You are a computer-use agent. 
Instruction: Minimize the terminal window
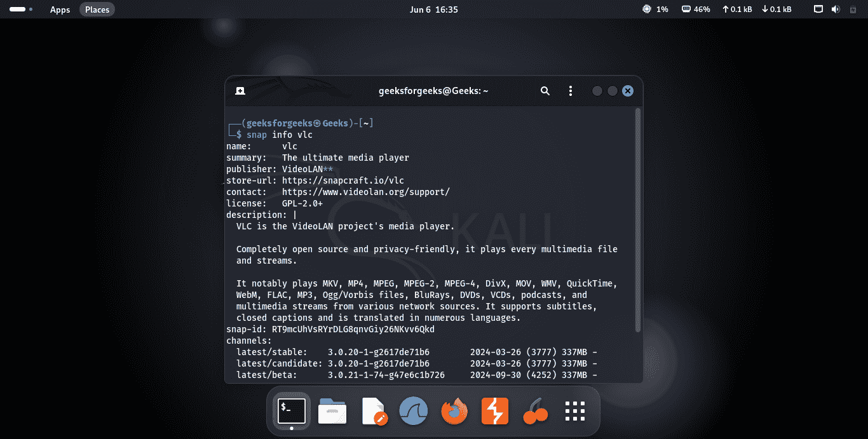[x=597, y=91]
